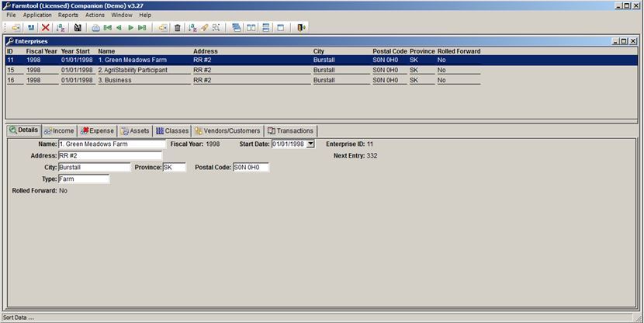This screenshot has width=644, height=323.
Task: Open the Window menu
Action: pos(122,15)
